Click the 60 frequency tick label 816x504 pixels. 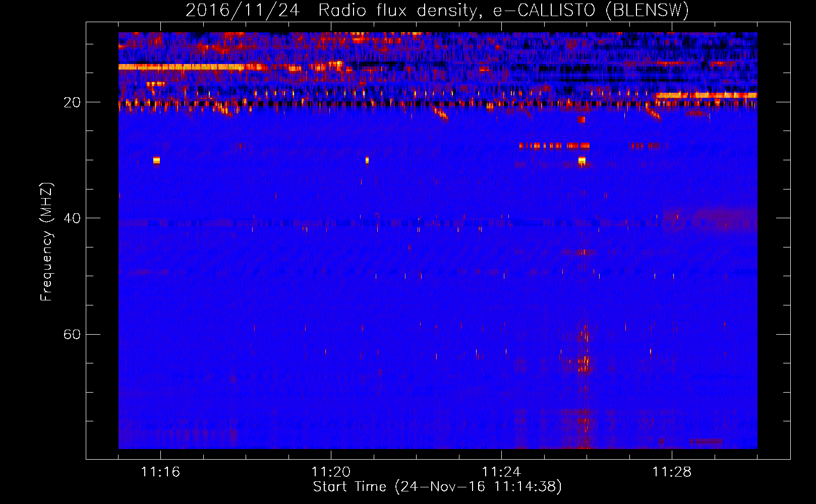point(72,334)
